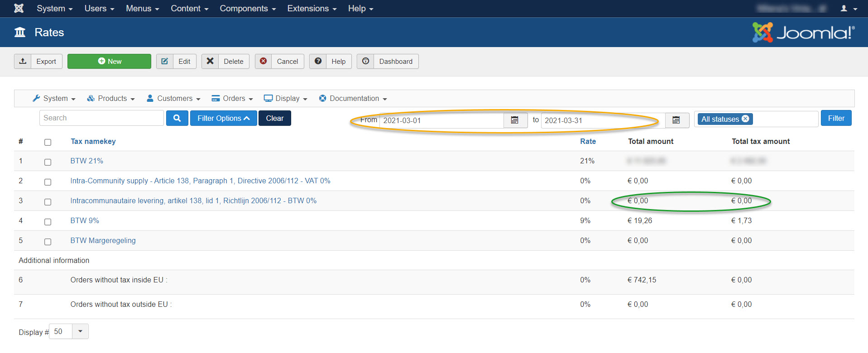
Task: Open the System dropdown in top menu
Action: (54, 9)
